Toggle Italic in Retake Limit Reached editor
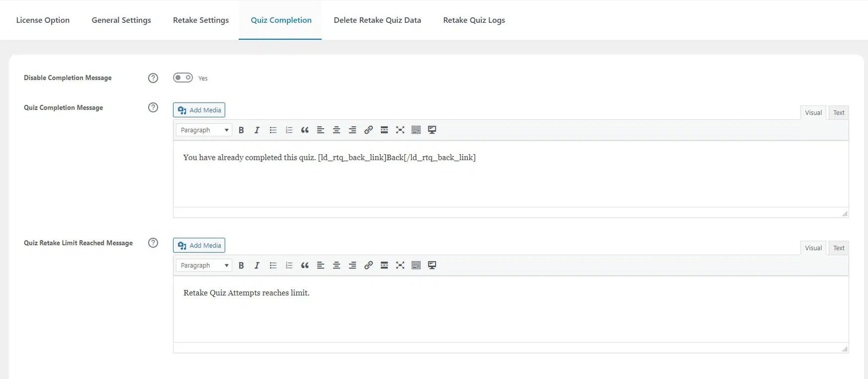The width and height of the screenshot is (868, 379). 257,265
